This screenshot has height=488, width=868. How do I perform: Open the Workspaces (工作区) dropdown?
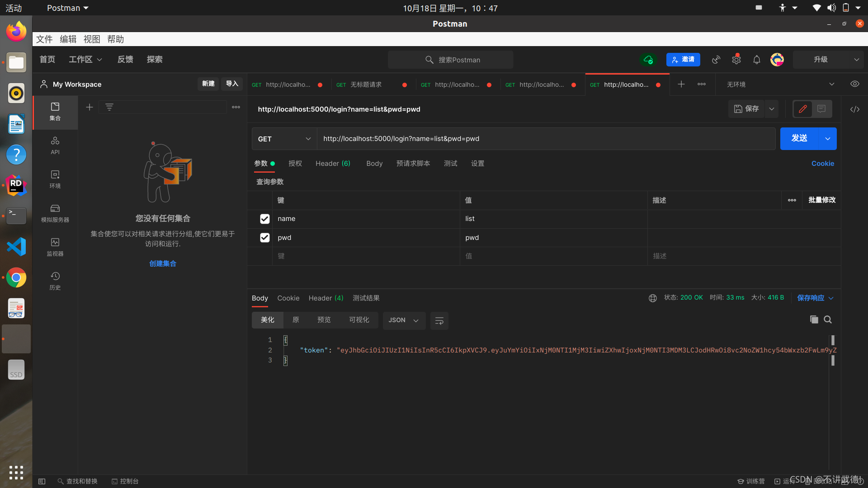click(x=85, y=60)
